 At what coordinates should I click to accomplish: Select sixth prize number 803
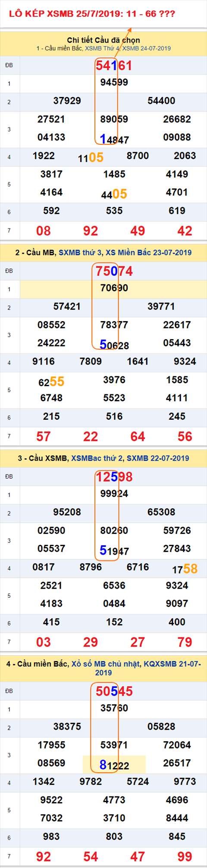pos(114,837)
